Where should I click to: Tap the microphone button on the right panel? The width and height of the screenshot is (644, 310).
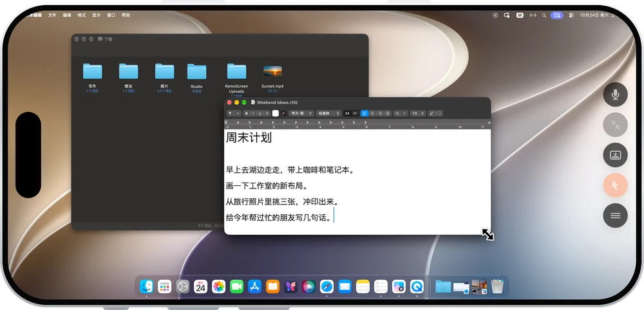[x=615, y=95]
